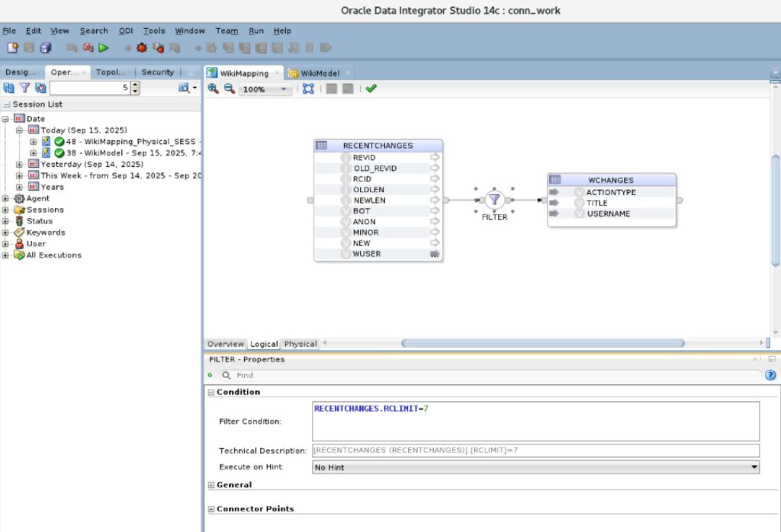
Task: Open the 100% zoom level dropdown
Action: pyautogui.click(x=284, y=90)
